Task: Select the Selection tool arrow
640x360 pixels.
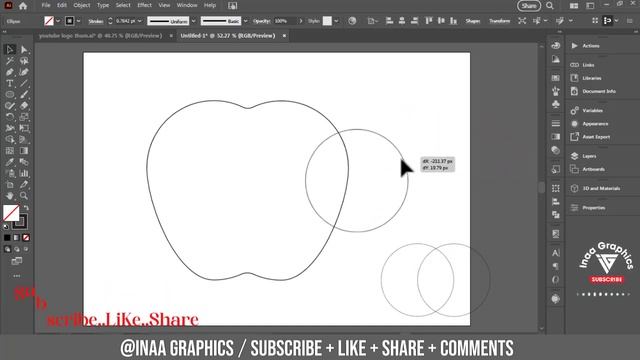Action: (x=10, y=49)
